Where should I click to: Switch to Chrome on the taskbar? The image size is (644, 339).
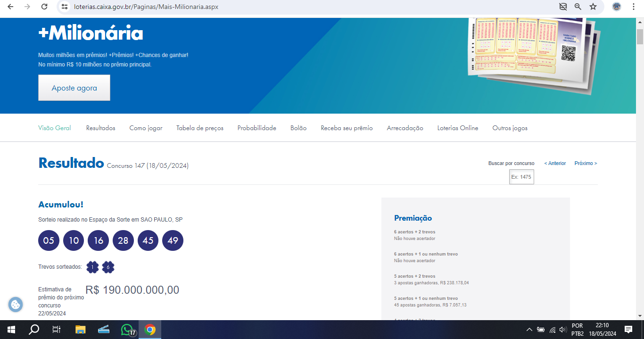tap(150, 330)
